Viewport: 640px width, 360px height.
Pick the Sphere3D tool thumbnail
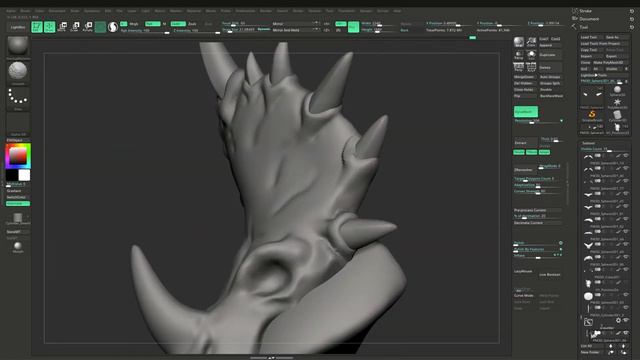(617, 91)
